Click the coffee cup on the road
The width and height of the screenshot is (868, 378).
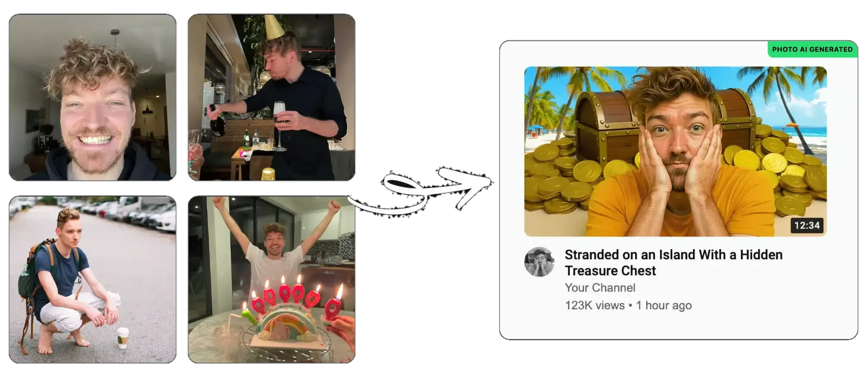pos(123,337)
